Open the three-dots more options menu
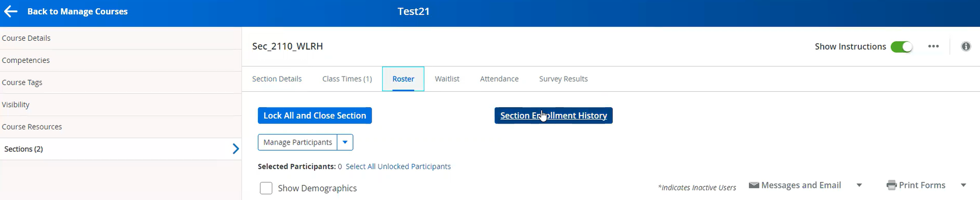The image size is (980, 200). (x=933, y=46)
